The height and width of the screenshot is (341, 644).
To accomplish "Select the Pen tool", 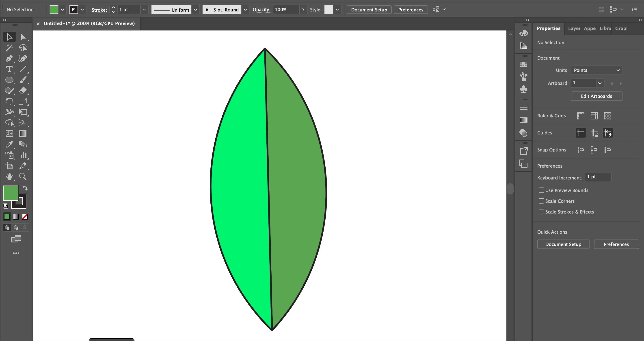I will 9,58.
